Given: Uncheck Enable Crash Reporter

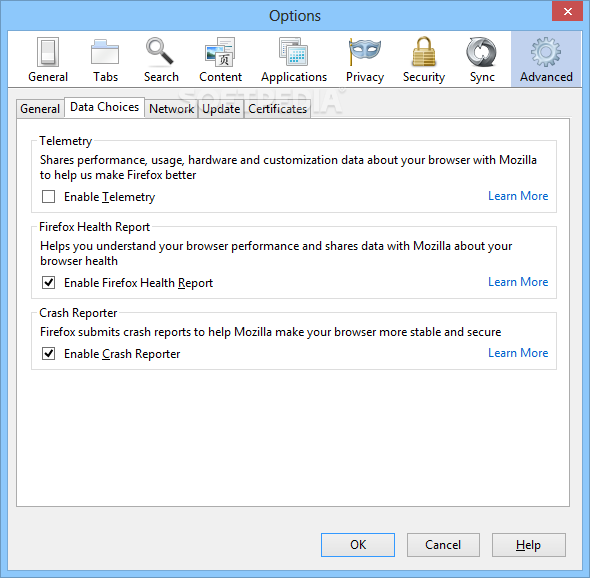Looking at the screenshot, I should [49, 353].
